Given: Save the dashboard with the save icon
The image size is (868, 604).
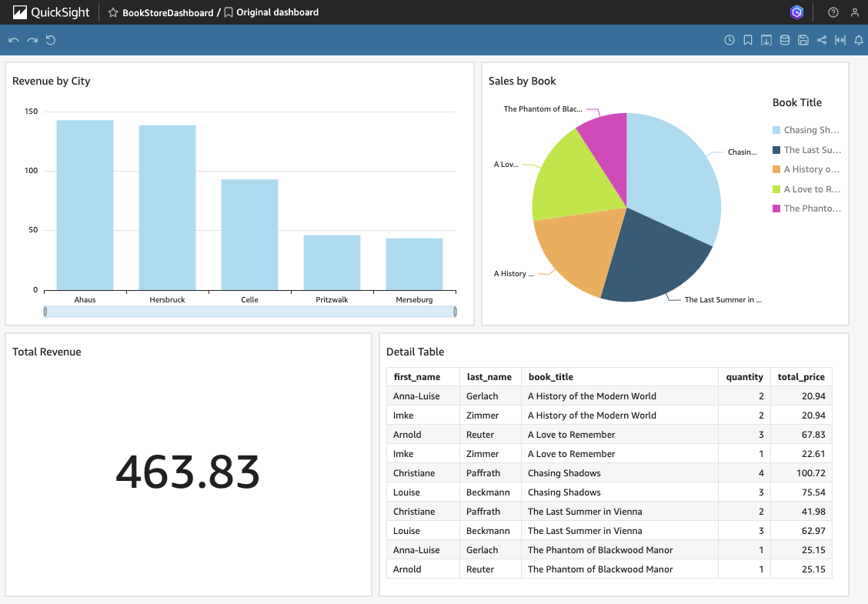Looking at the screenshot, I should coord(803,39).
